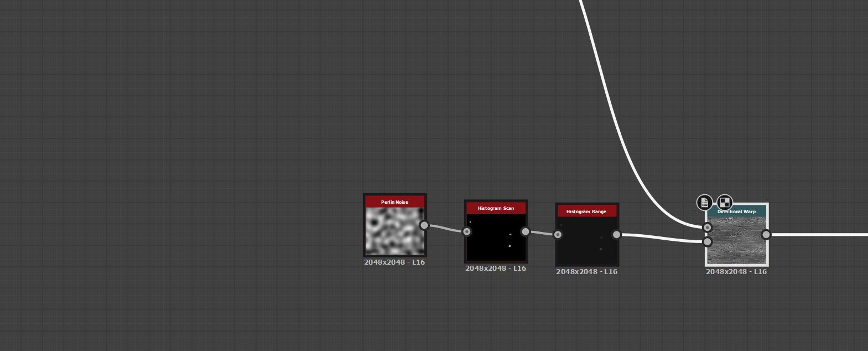Click the Histogram Scan node's input connector
The height and width of the screenshot is (351, 868).
tap(467, 231)
